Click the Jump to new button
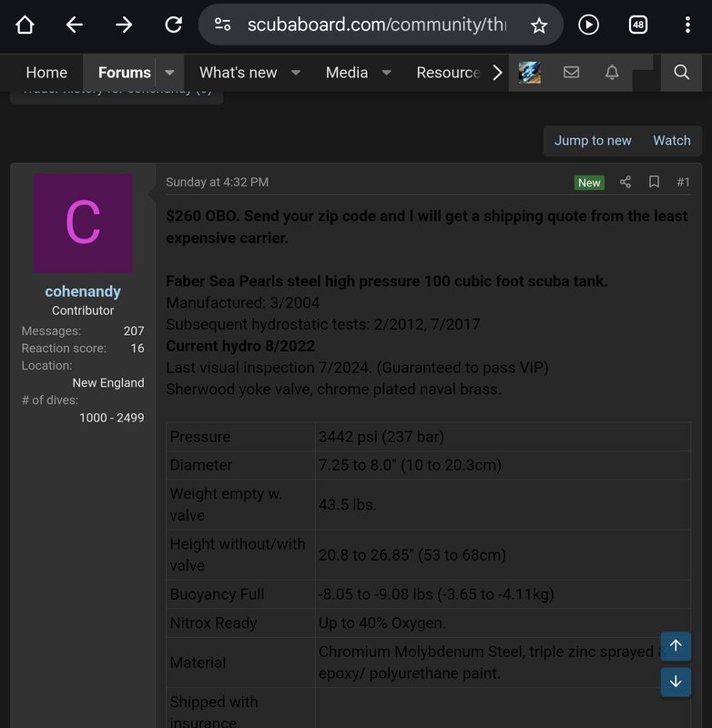This screenshot has height=728, width=712. [x=593, y=140]
